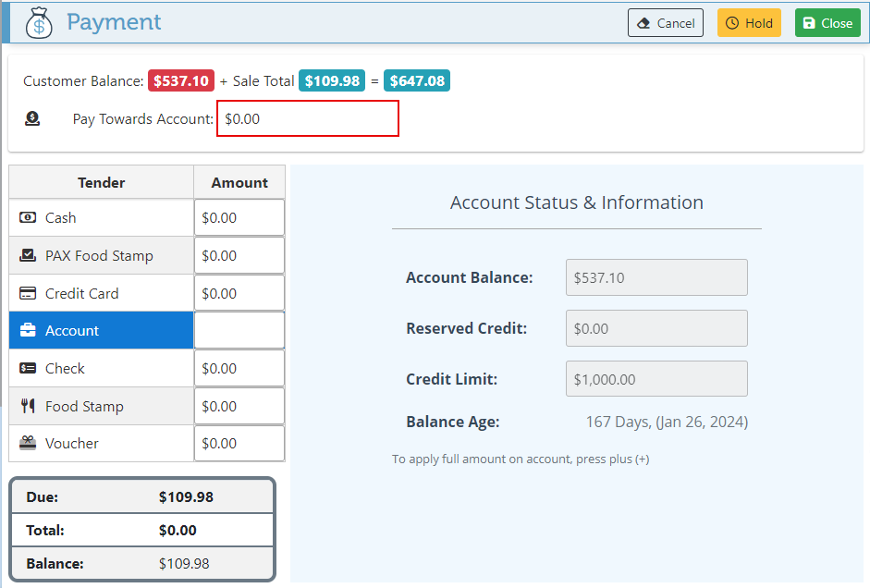The width and height of the screenshot is (870, 588).
Task: Click the Cash tender banknote icon
Action: (x=28, y=218)
